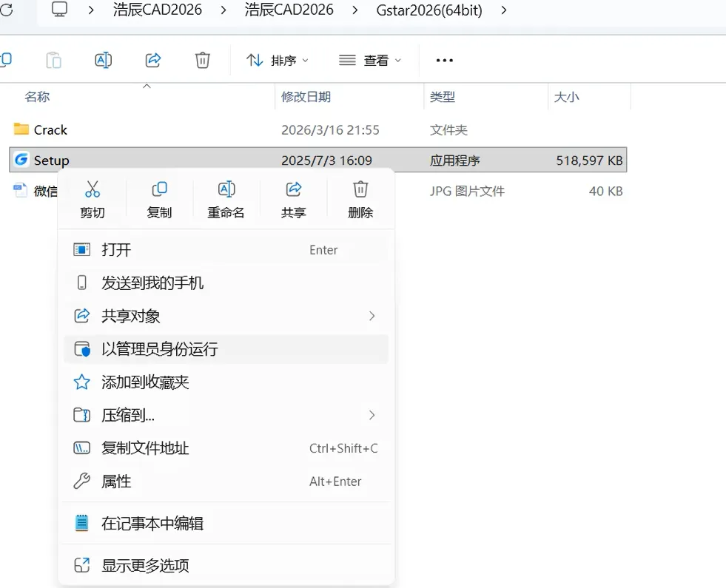Select the Setup application file

coord(317,160)
